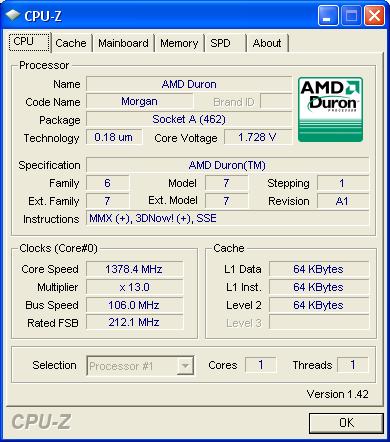
Task: Open the Processor #1 selection dropdown
Action: 140,366
